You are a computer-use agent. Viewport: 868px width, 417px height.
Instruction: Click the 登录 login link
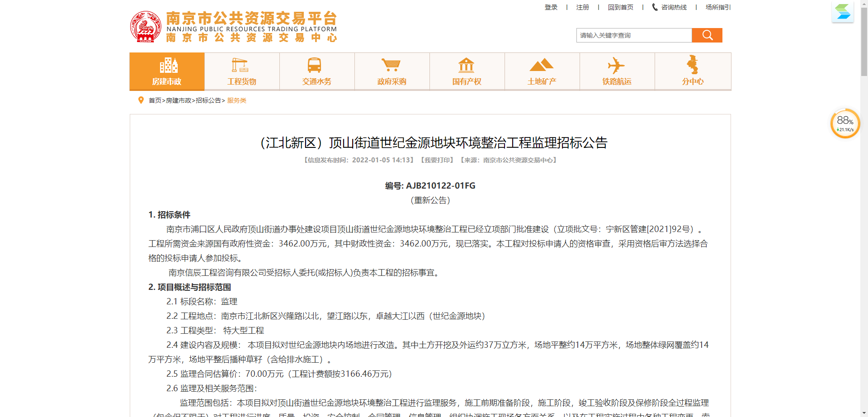tap(551, 7)
